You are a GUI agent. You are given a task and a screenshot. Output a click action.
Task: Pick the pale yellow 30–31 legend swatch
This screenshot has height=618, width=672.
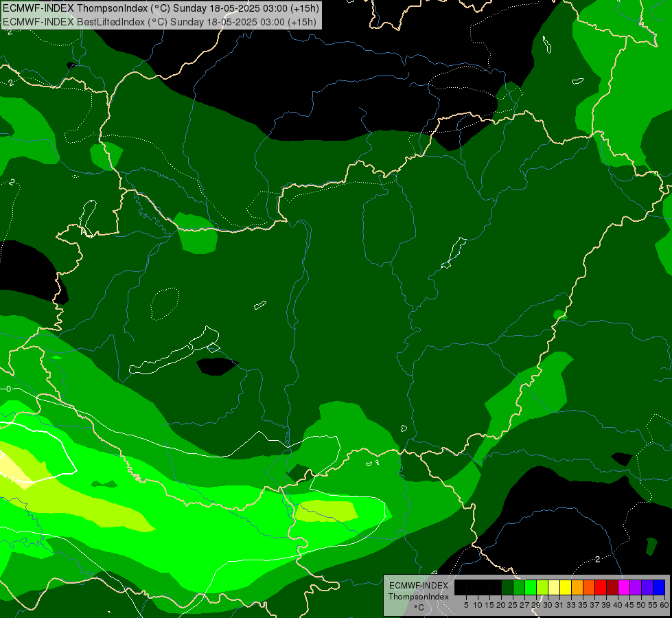point(554,587)
